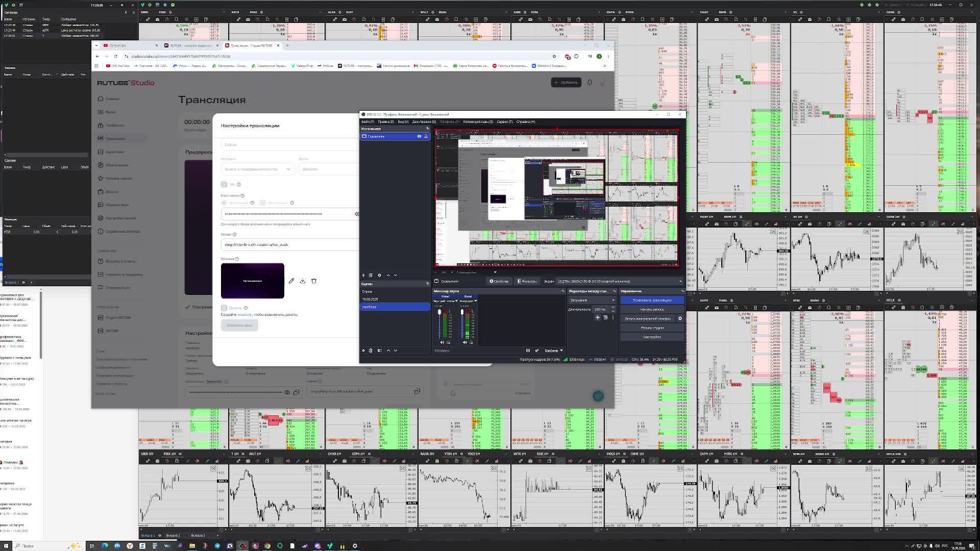This screenshot has height=551, width=980.
Task: Reload the Rutube Studio page
Action: pyautogui.click(x=115, y=56)
